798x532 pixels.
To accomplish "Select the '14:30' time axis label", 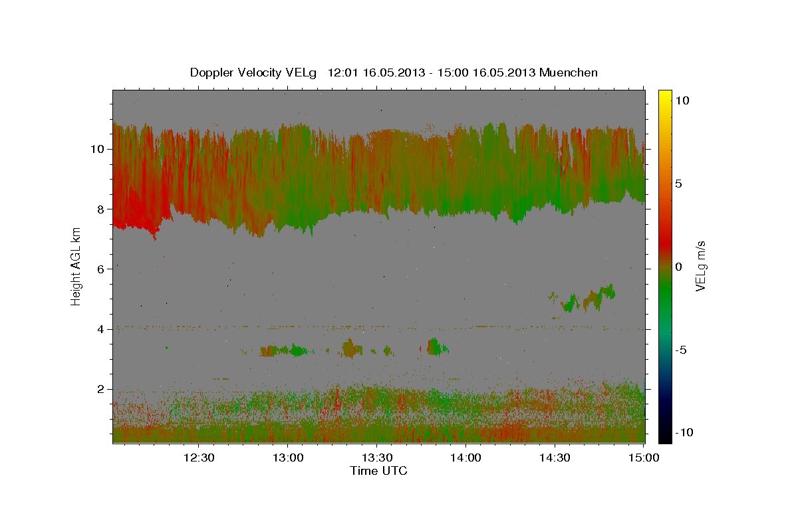I will (x=555, y=458).
